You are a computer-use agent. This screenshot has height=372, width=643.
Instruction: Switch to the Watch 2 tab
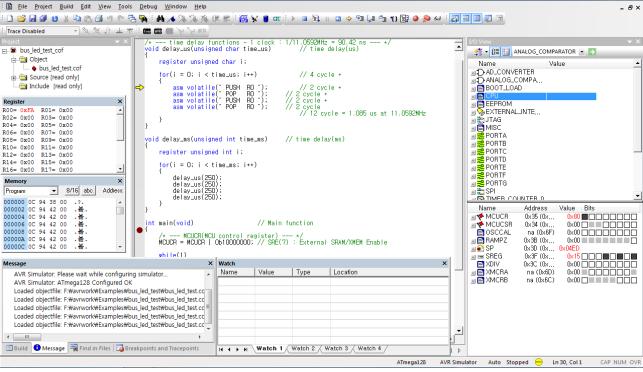pyautogui.click(x=303, y=348)
